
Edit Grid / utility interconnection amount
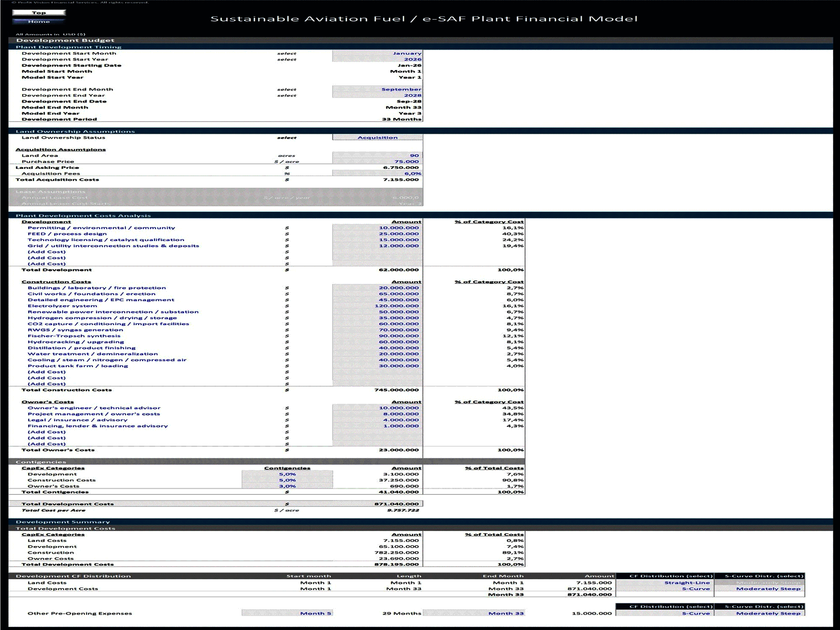(377, 246)
